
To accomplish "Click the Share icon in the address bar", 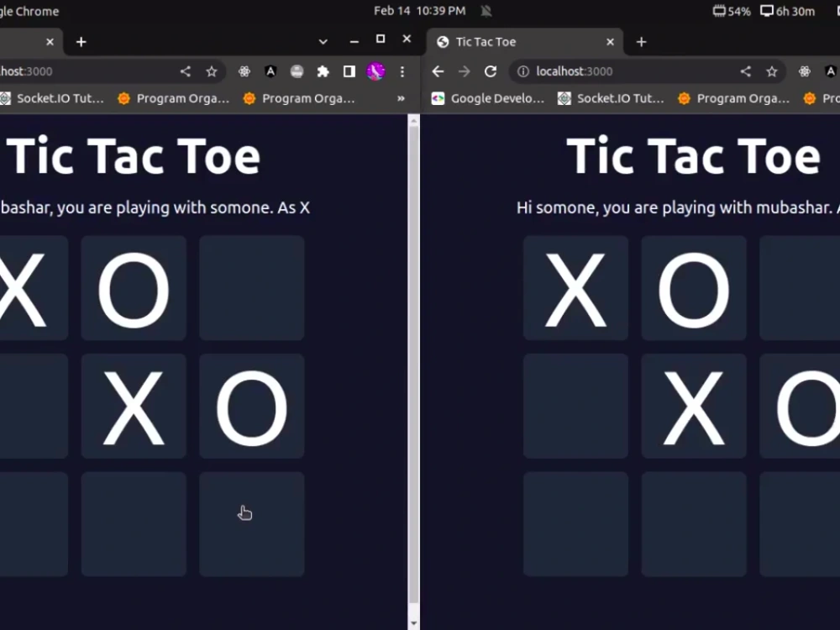I will (185, 71).
